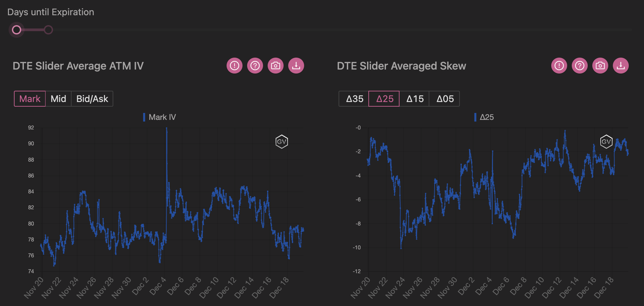This screenshot has width=644, height=306.
Task: Click the GV logo on the Skew chart
Action: coord(606,142)
